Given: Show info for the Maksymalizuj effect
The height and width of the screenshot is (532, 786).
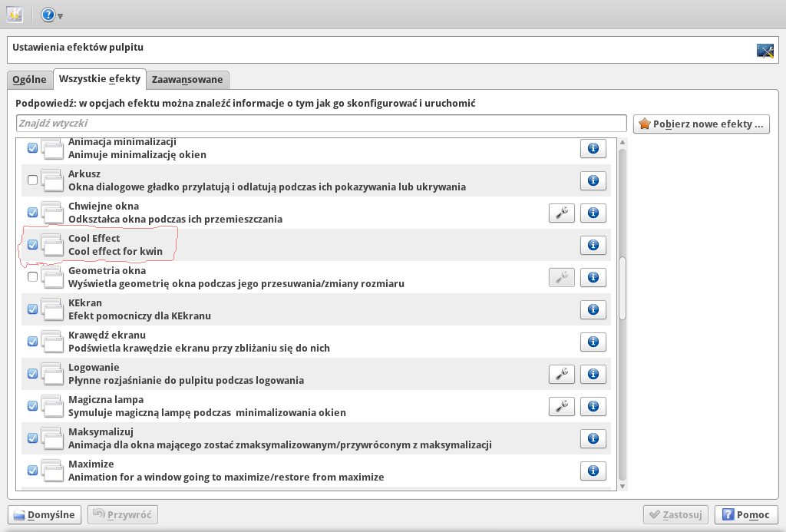Looking at the screenshot, I should (593, 438).
